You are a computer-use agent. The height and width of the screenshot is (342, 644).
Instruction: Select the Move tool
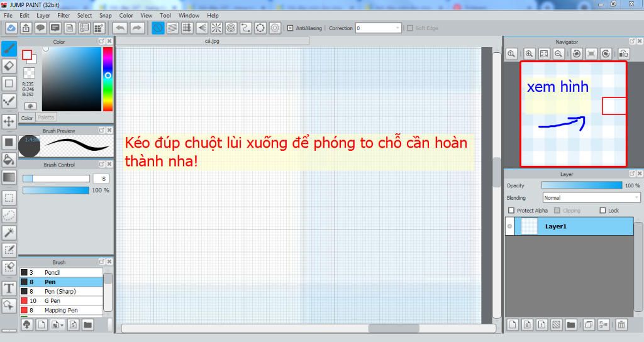[x=9, y=121]
